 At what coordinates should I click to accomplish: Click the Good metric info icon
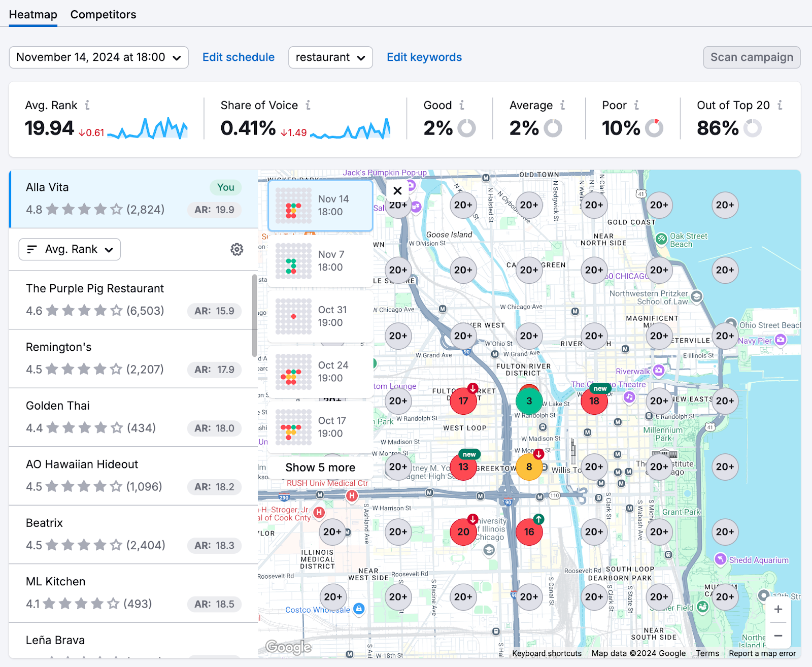click(462, 105)
